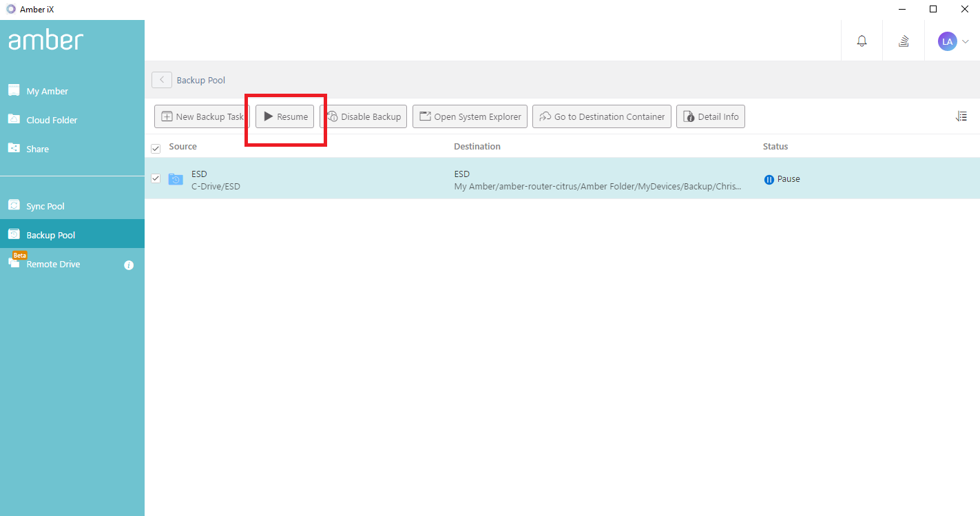Image resolution: width=980 pixels, height=516 pixels.
Task: Click the Pause status icon on ESD task
Action: (769, 178)
